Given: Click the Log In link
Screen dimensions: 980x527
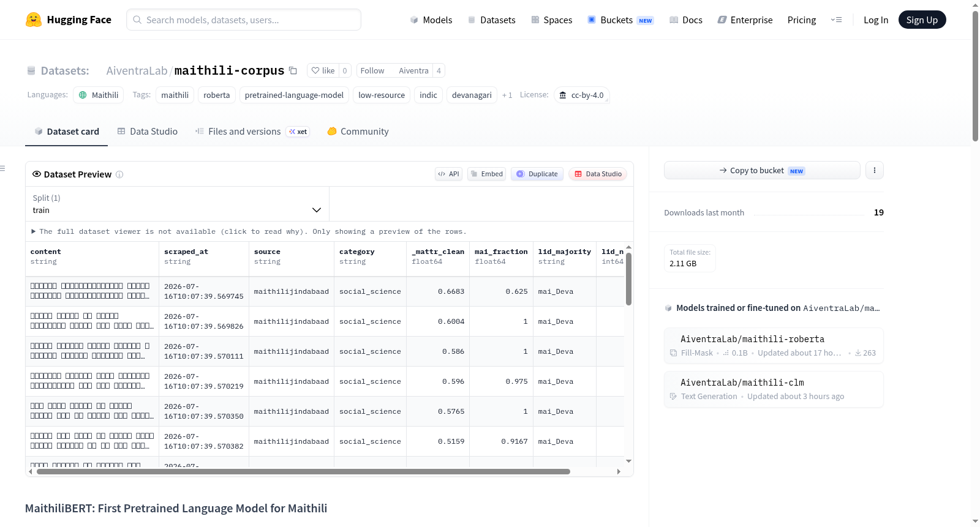Looking at the screenshot, I should 876,20.
